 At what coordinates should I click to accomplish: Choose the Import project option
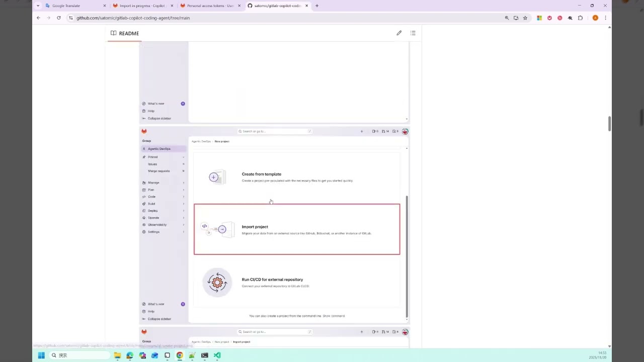tap(297, 229)
